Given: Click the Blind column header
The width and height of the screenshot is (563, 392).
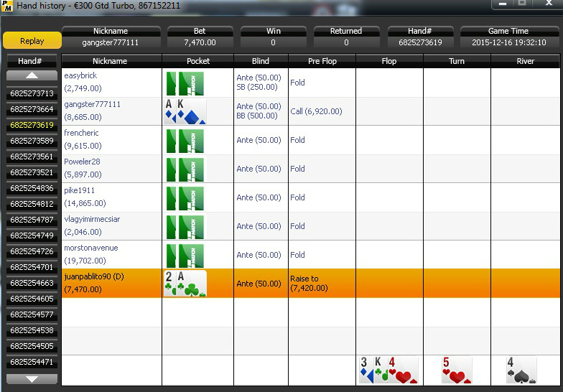Looking at the screenshot, I should [261, 61].
